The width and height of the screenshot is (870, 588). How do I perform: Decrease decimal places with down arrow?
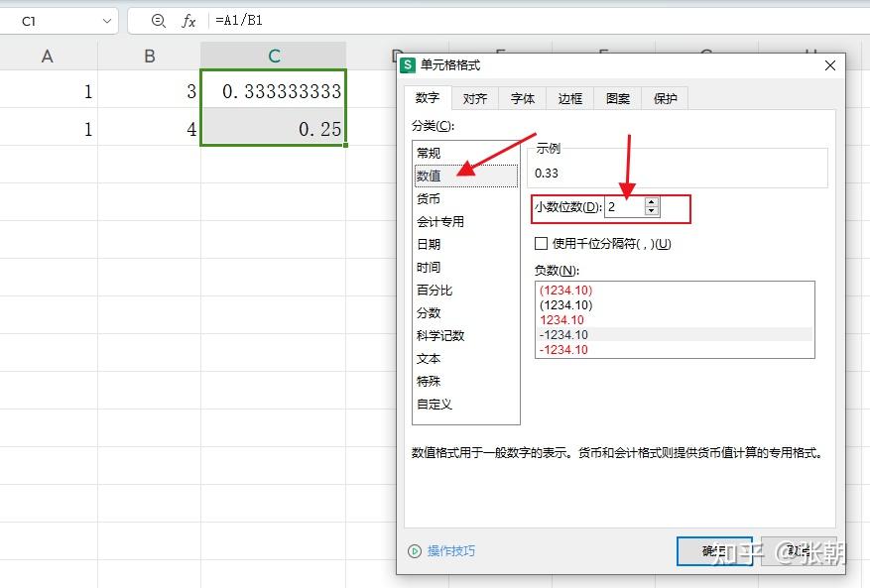point(652,211)
